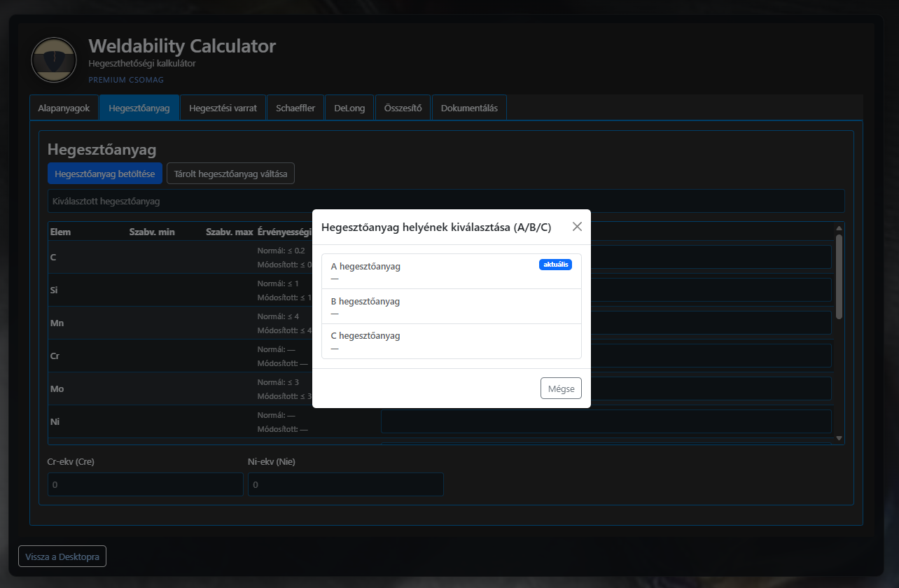Go to Hegesztési varrat tab
The image size is (899, 588).
click(223, 108)
